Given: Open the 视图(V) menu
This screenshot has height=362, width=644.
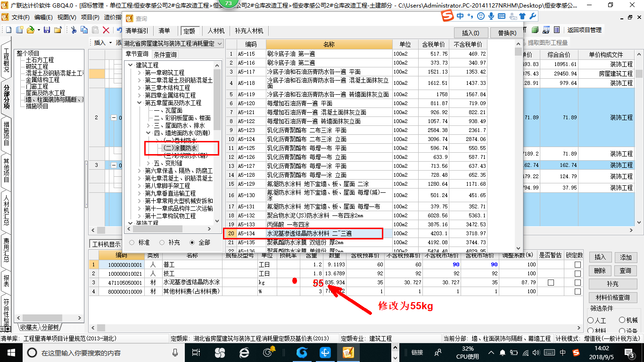Looking at the screenshot, I should (x=66, y=17).
